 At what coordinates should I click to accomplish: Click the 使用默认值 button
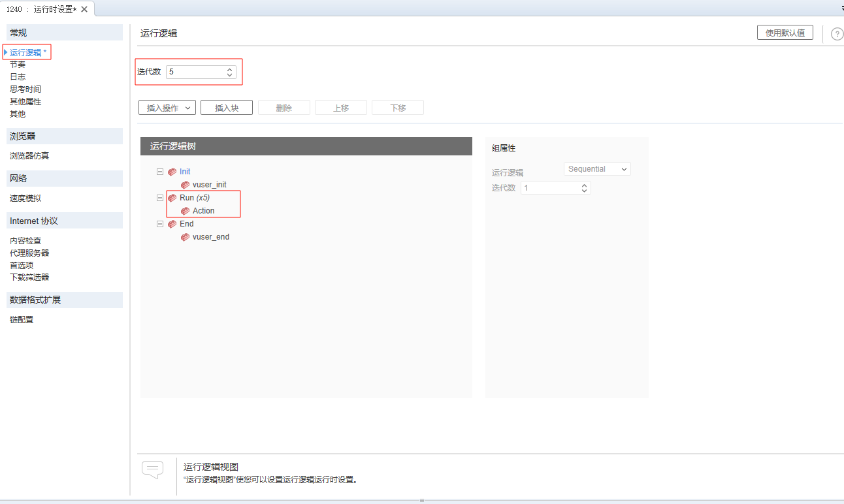click(x=785, y=33)
